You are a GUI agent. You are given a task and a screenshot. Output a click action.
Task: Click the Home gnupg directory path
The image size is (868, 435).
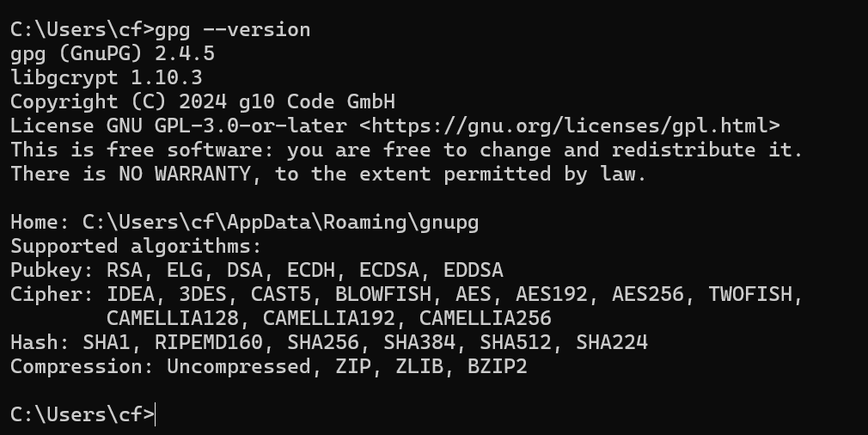point(281,223)
